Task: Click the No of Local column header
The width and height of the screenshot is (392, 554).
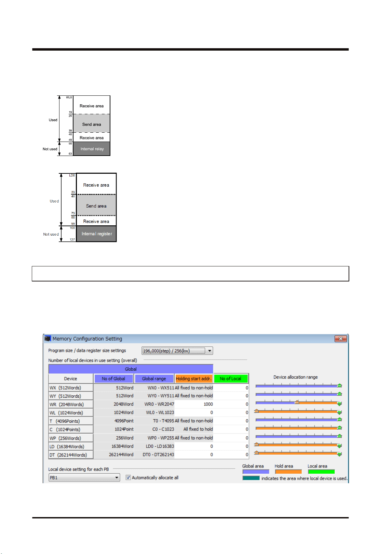Action: click(231, 379)
